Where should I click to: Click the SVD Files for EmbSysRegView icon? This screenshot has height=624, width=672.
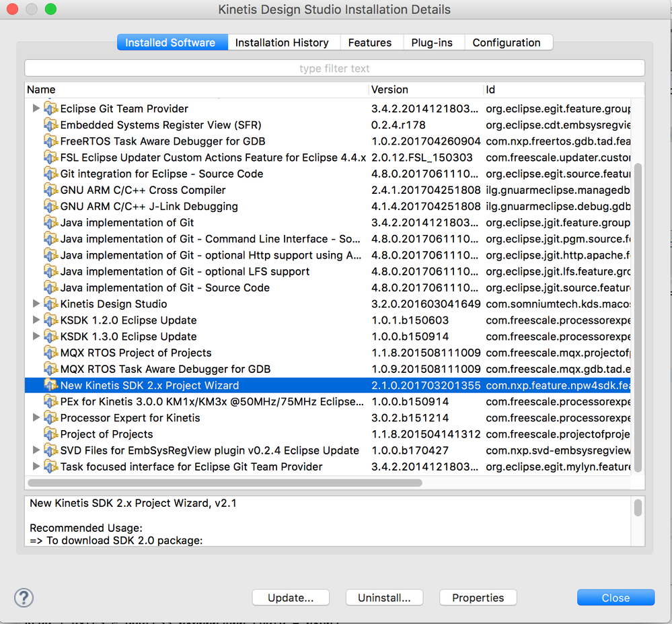(50, 451)
